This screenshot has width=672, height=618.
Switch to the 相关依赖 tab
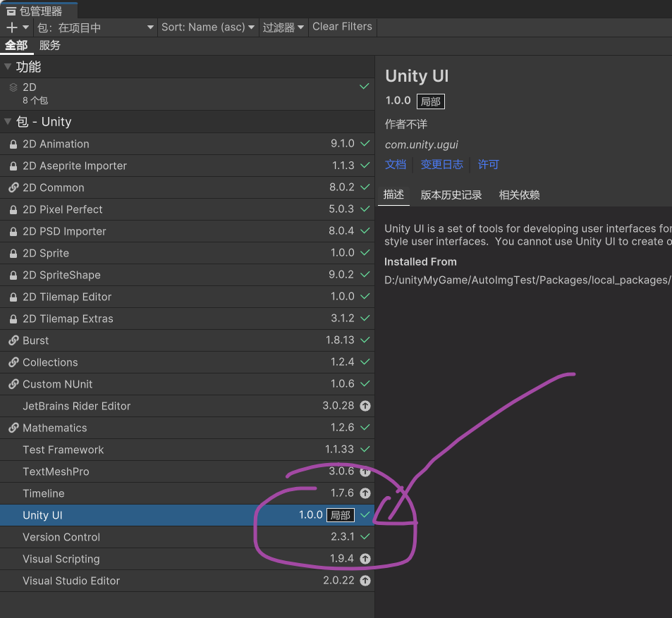click(519, 195)
